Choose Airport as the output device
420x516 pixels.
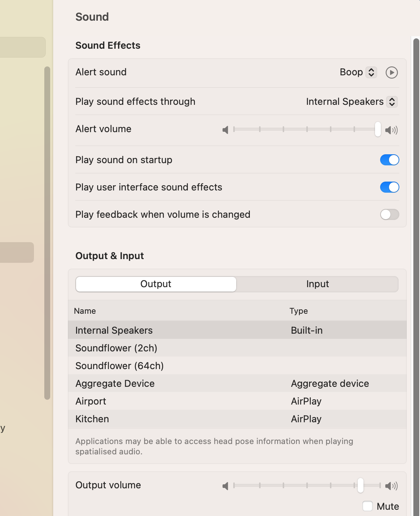click(x=91, y=401)
